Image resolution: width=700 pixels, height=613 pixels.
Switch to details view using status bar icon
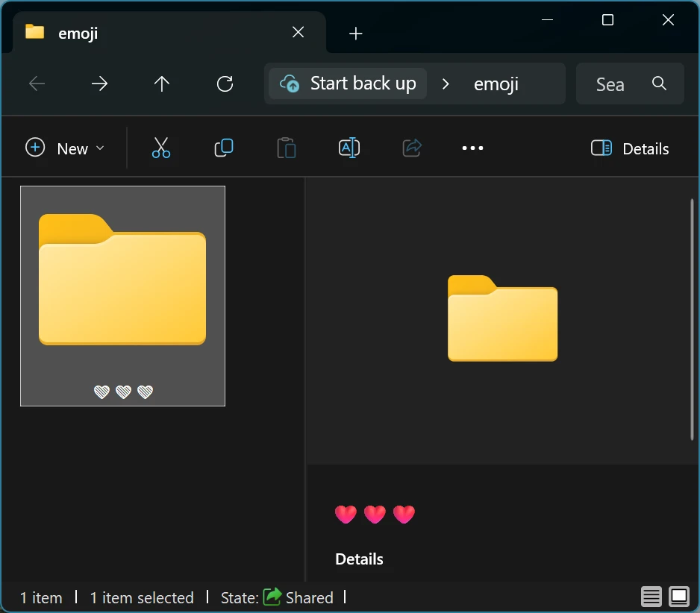651,597
